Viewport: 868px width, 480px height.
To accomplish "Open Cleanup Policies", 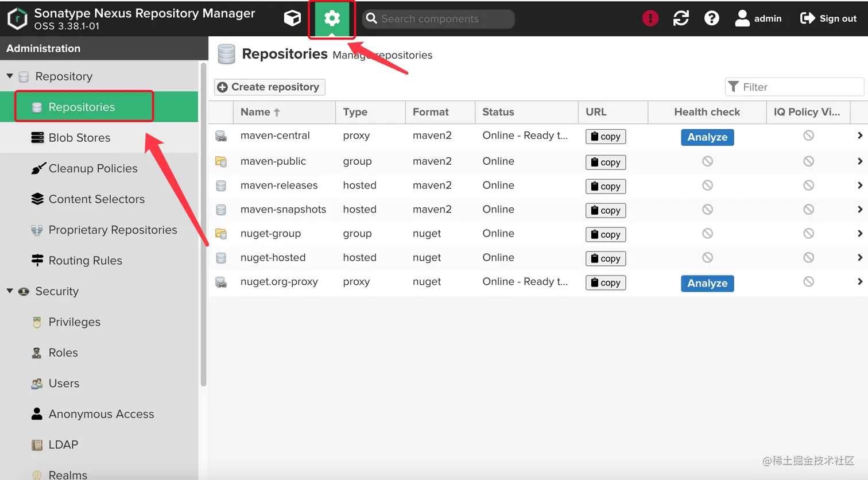I will pos(99,168).
